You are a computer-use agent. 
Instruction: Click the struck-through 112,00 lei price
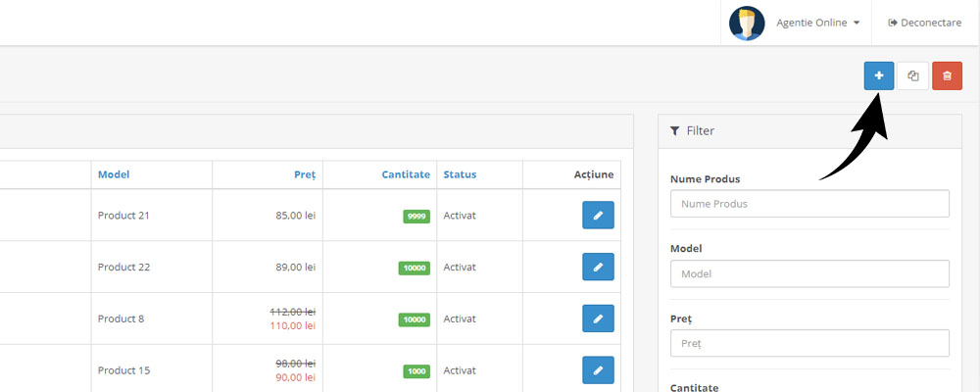tap(293, 312)
